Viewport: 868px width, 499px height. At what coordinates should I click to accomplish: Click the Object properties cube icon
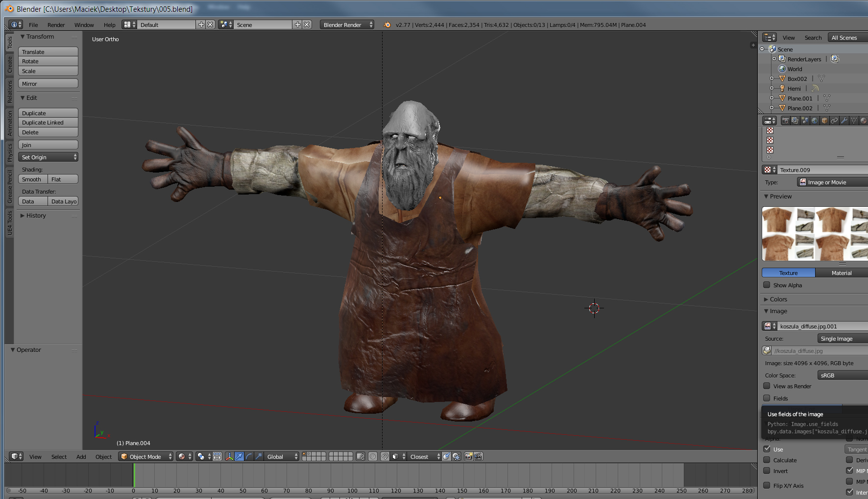(x=824, y=121)
